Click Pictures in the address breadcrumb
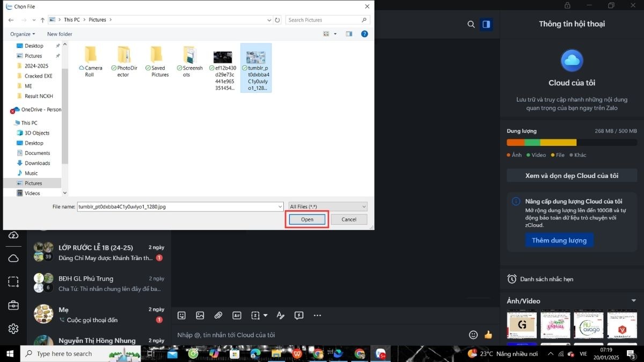Screen dimensions: 644x362 coord(98,20)
